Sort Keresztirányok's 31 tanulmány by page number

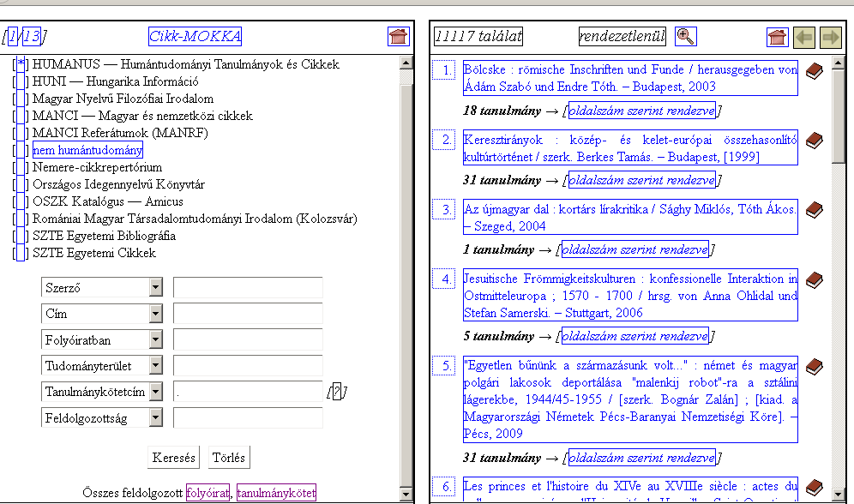[641, 180]
